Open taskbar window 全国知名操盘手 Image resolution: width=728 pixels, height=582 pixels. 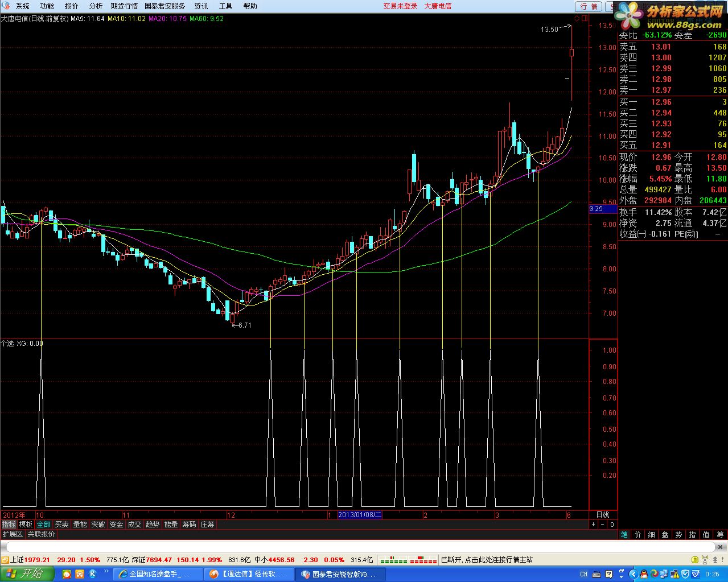[x=158, y=574]
